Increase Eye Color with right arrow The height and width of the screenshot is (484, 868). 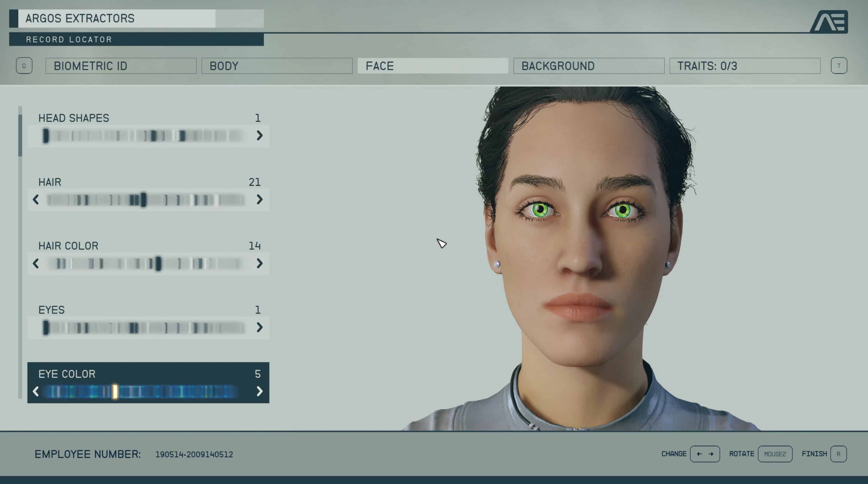tap(259, 391)
